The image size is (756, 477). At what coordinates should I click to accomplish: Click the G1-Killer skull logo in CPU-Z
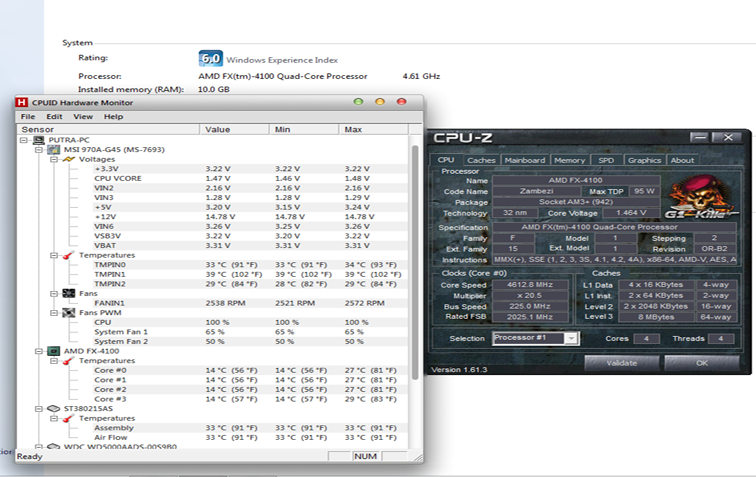click(702, 197)
